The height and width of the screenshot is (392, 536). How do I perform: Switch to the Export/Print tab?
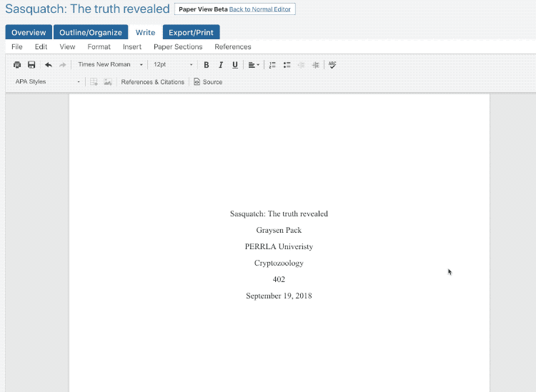click(191, 32)
